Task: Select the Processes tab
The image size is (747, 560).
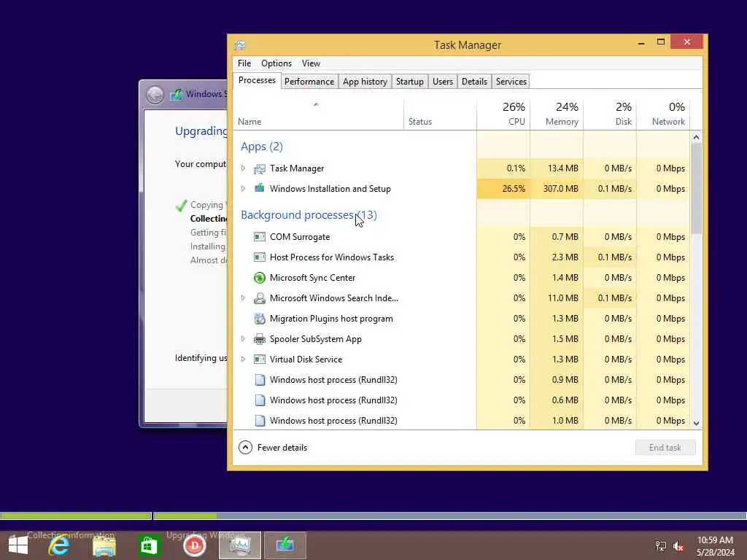Action: click(257, 80)
